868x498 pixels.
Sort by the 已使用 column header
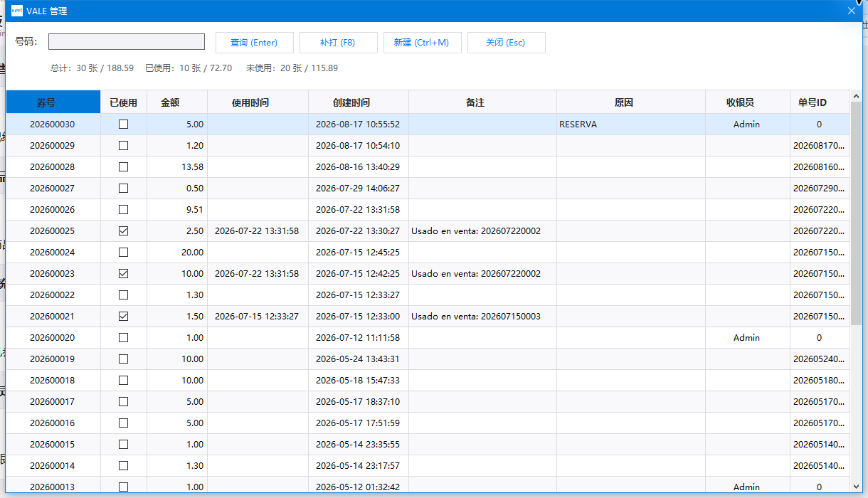coord(124,102)
